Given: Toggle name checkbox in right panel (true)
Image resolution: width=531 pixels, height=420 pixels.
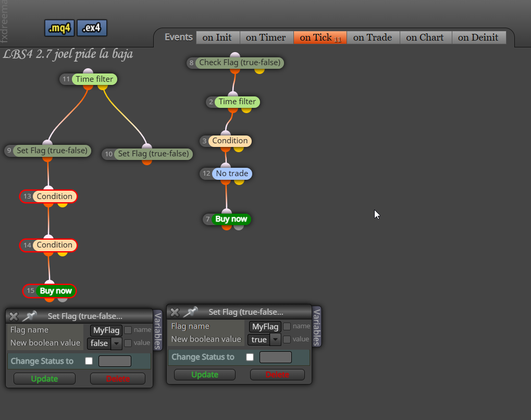Looking at the screenshot, I should (x=287, y=326).
